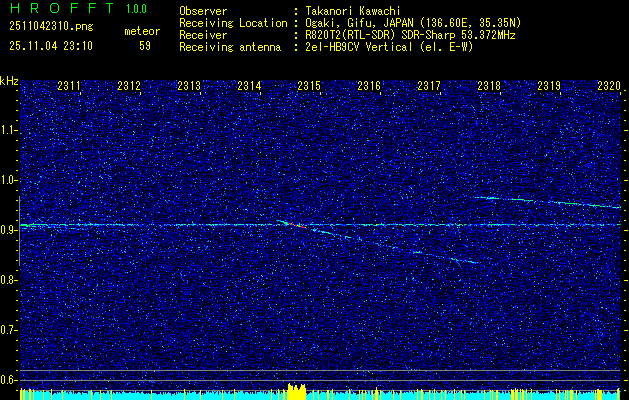Select the 2315 time marker

pyautogui.click(x=309, y=87)
